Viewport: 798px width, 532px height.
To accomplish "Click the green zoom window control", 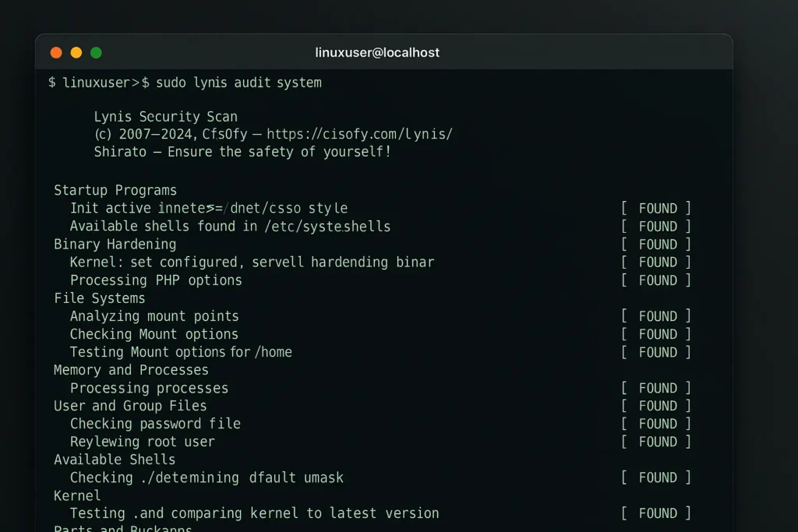I will point(95,52).
